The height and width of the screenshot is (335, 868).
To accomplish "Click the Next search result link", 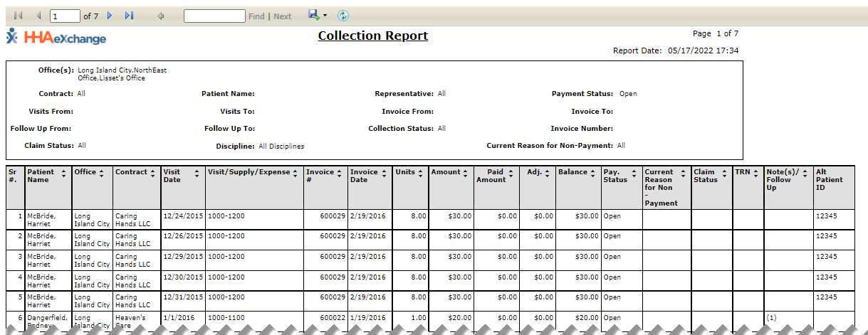I will point(283,16).
